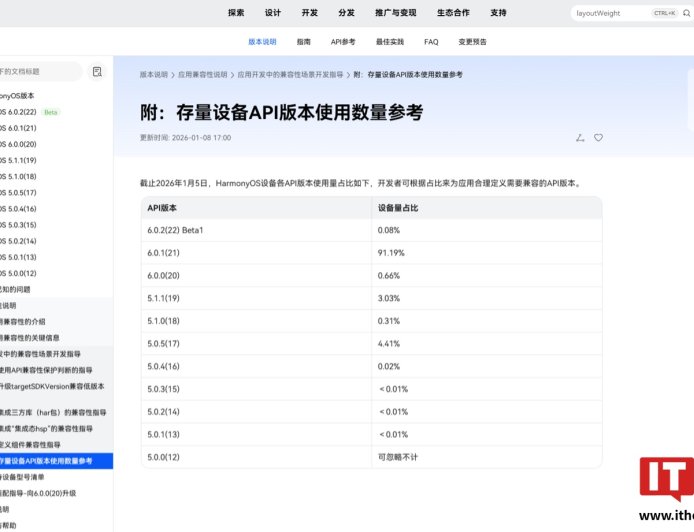
Task: Switch to the API参考 tab
Action: (x=343, y=42)
